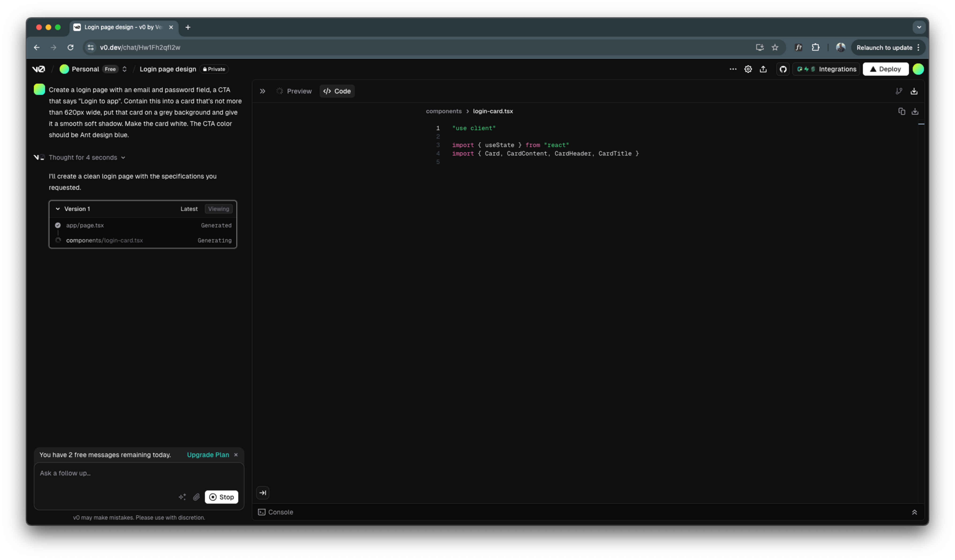Click the user avatar beside the prompt message
Screen dimensions: 955x560
tap(39, 89)
